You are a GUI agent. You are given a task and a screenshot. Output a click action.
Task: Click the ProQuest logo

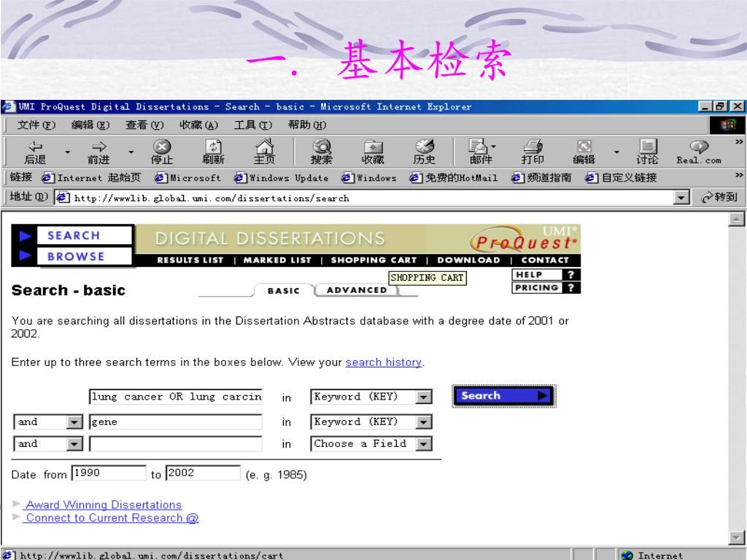524,239
